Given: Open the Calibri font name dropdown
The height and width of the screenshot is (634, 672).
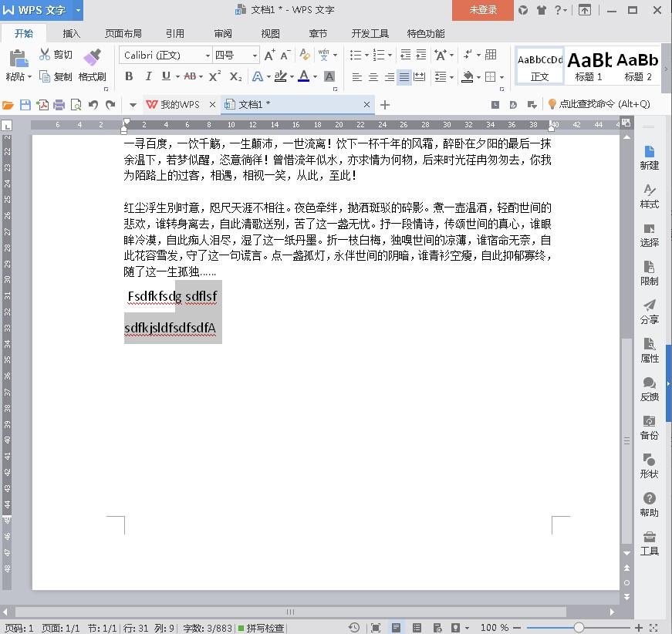Looking at the screenshot, I should tap(208, 56).
